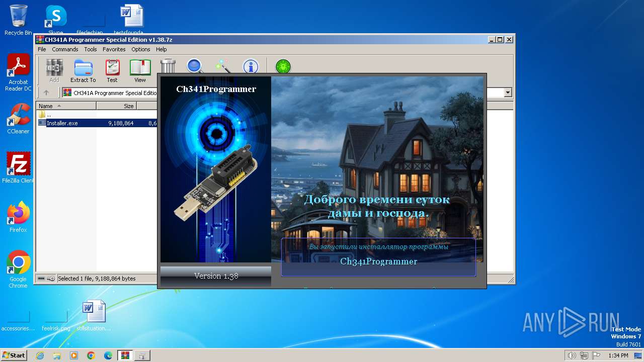Image resolution: width=644 pixels, height=362 pixels.
Task: Open the Firefox desktop shortcut
Action: click(x=18, y=217)
